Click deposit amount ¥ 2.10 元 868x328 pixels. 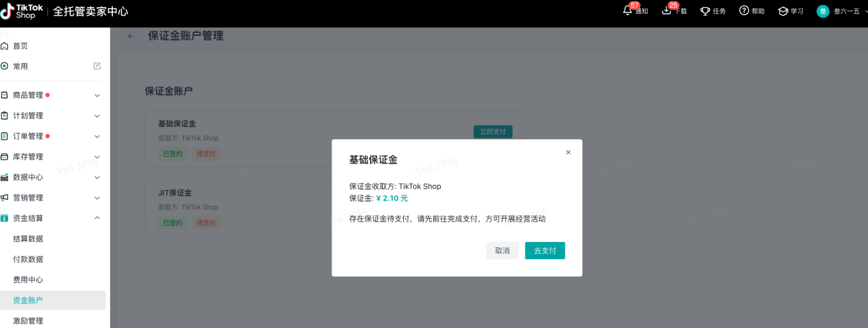(392, 198)
